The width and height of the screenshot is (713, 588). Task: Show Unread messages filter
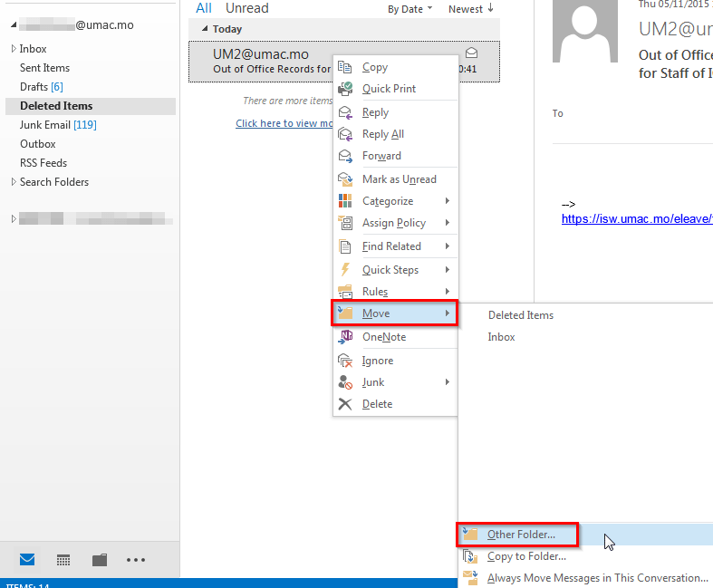pyautogui.click(x=246, y=8)
